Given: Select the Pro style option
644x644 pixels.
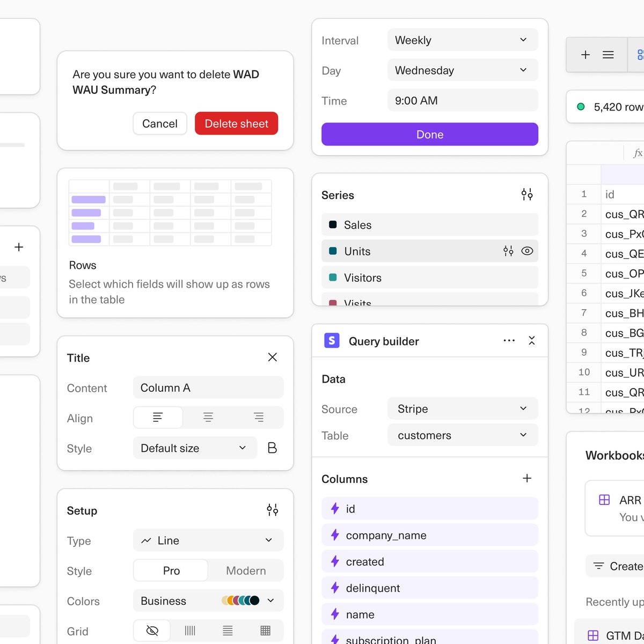Looking at the screenshot, I should 171,570.
